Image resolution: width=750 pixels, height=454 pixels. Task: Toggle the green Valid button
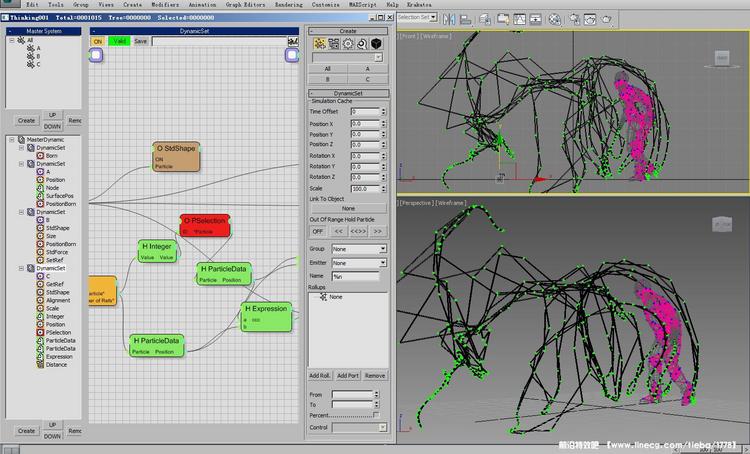click(119, 42)
